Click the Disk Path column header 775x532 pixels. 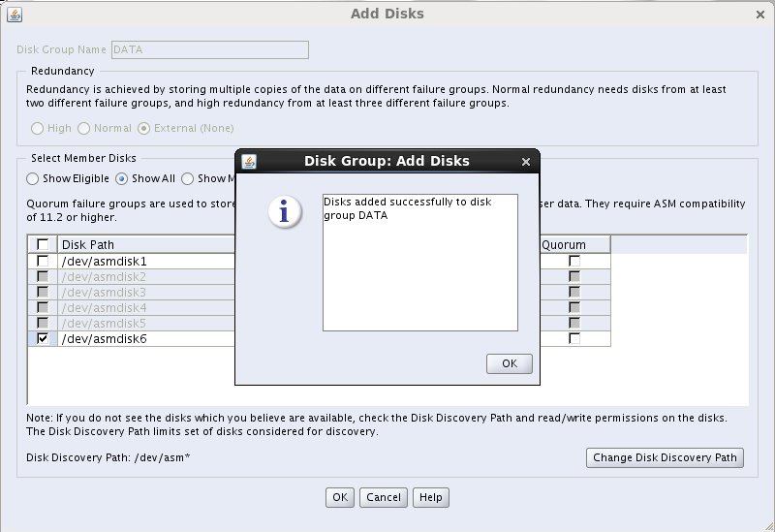click(x=145, y=245)
